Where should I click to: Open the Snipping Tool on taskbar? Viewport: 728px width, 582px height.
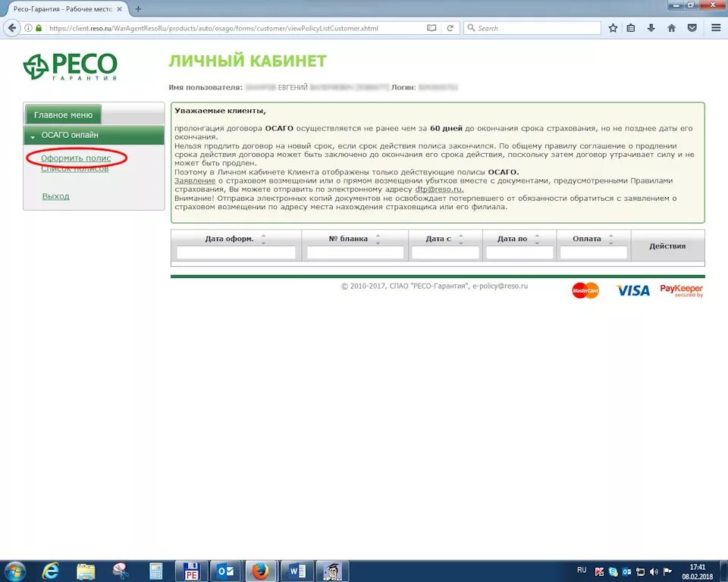coord(121,571)
